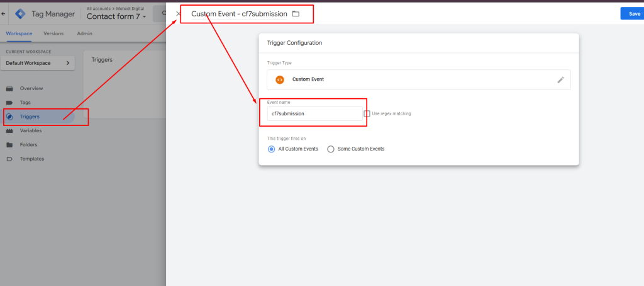Select the Some Custom Events radio button
This screenshot has height=286, width=644.
[331, 149]
